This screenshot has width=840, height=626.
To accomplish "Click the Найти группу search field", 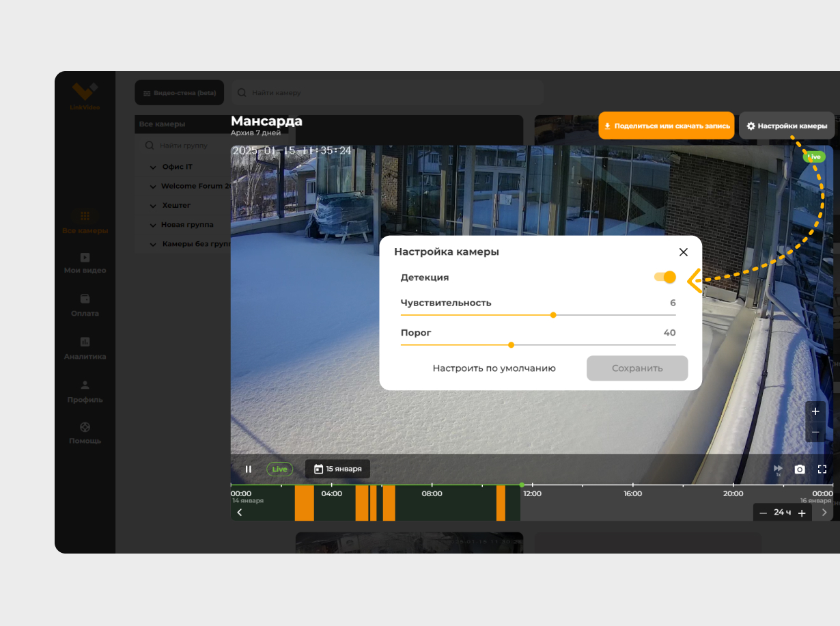I will [184, 146].
